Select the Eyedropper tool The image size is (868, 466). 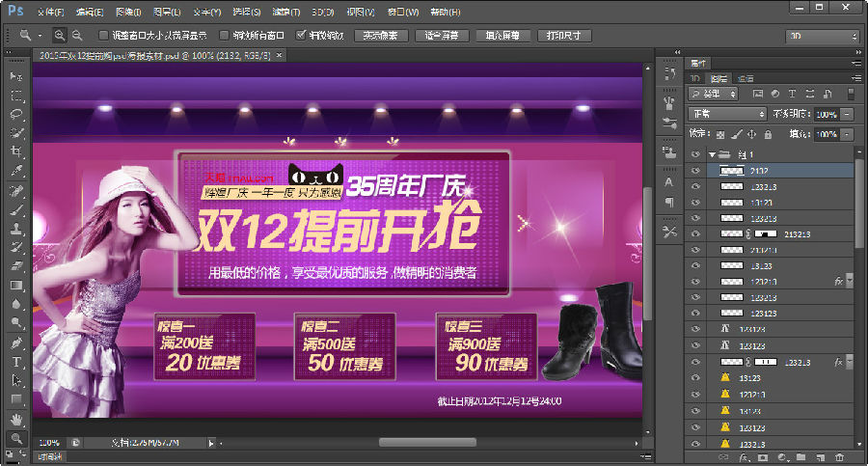(x=16, y=171)
